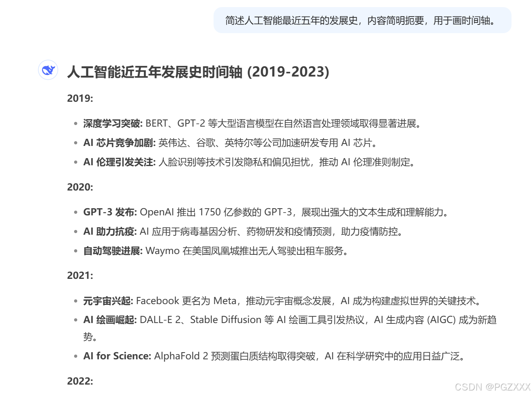Viewport: 532px width, 396px height.
Task: Click the "AI 绘画崛起" bullet line
Action: click(x=290, y=328)
